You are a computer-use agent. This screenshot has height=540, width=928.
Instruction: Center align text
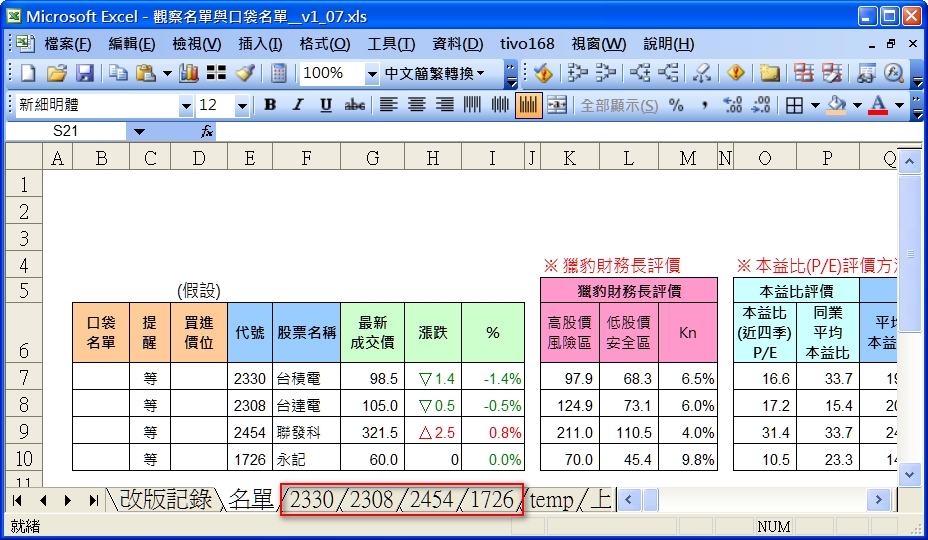[417, 105]
